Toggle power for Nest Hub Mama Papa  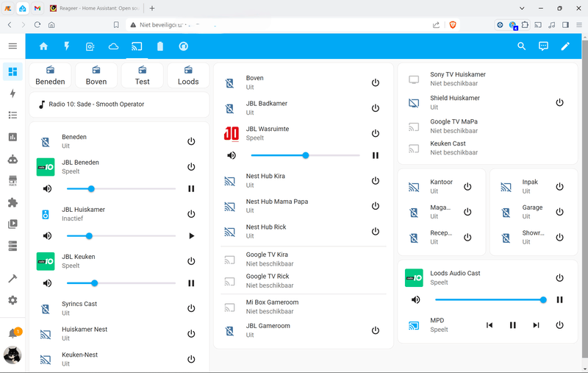coord(376,206)
